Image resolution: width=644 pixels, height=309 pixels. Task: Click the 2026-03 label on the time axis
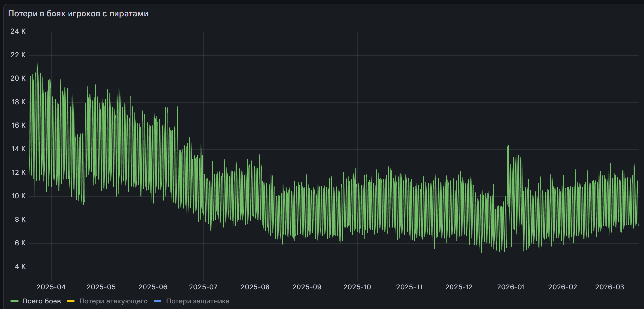point(609,287)
